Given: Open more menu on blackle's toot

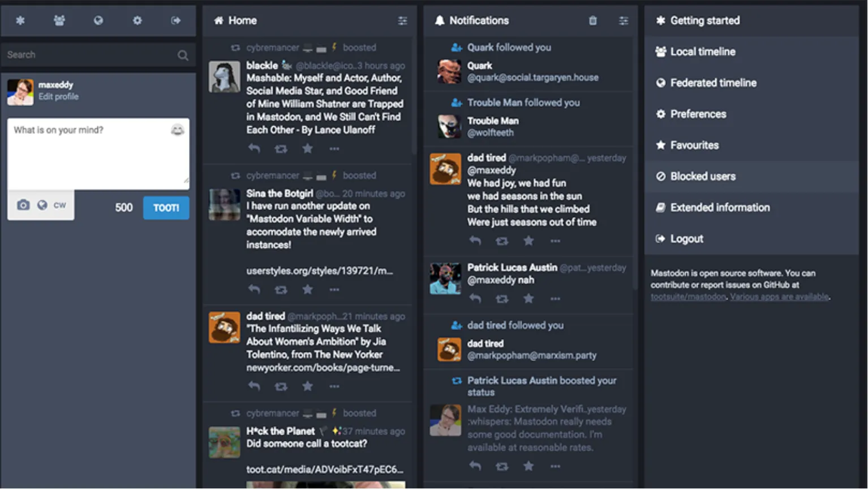Looking at the screenshot, I should (x=334, y=149).
